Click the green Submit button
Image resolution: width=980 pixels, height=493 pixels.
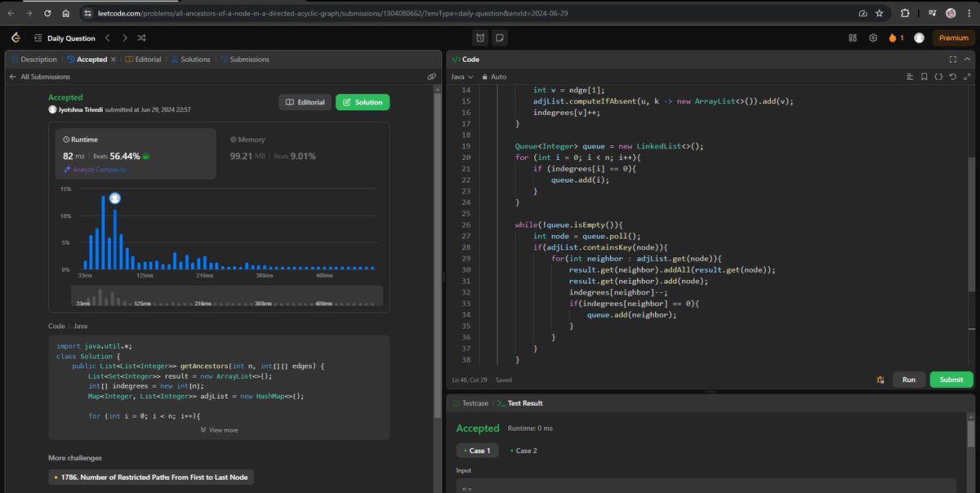click(x=951, y=380)
